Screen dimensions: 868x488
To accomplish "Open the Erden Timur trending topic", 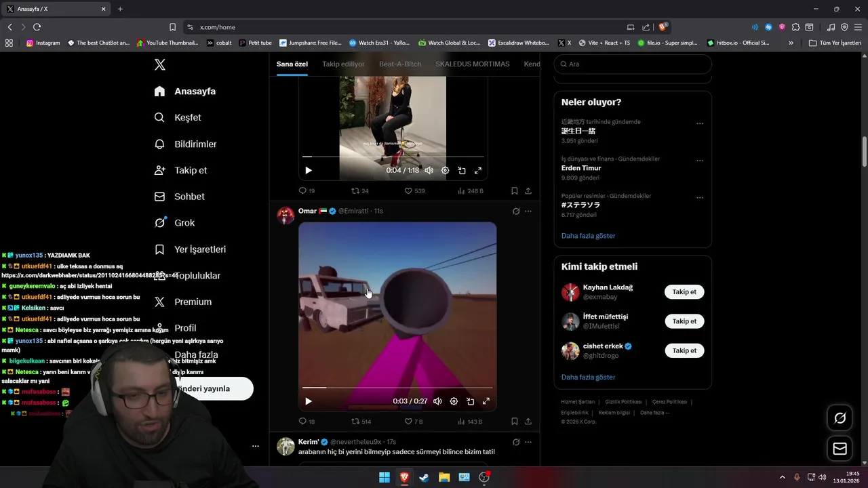I will tap(581, 168).
